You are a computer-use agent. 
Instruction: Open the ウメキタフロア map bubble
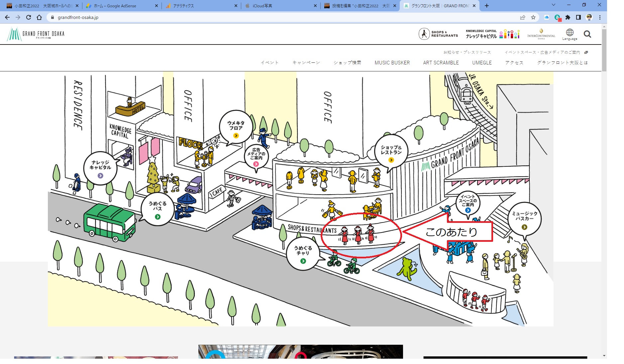[x=236, y=127]
